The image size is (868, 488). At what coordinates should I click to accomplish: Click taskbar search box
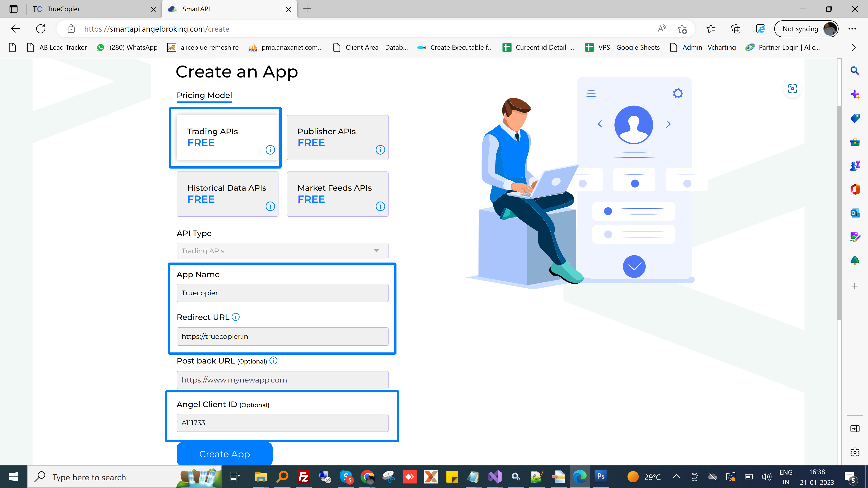pyautogui.click(x=125, y=476)
